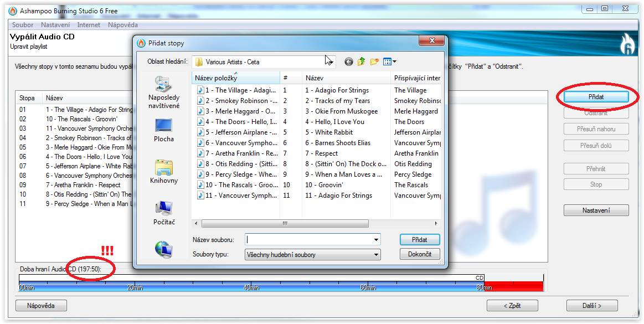This screenshot has width=644, height=324.
Task: Select file 11 - Vancouver Symphony
Action: (236, 196)
